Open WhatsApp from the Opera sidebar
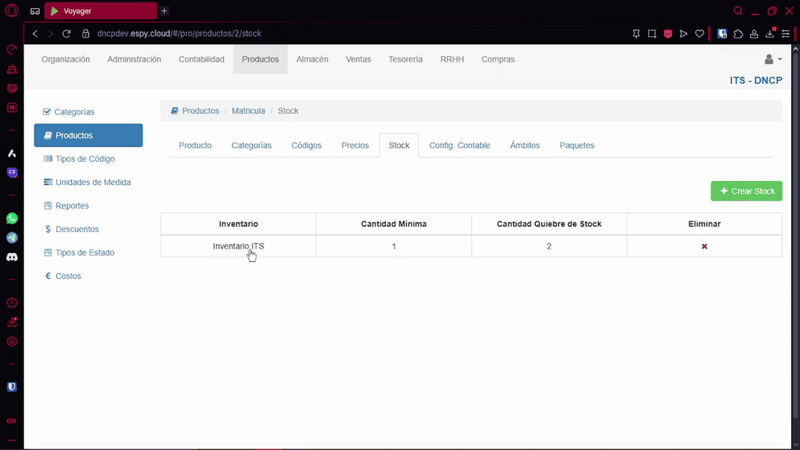 click(12, 218)
